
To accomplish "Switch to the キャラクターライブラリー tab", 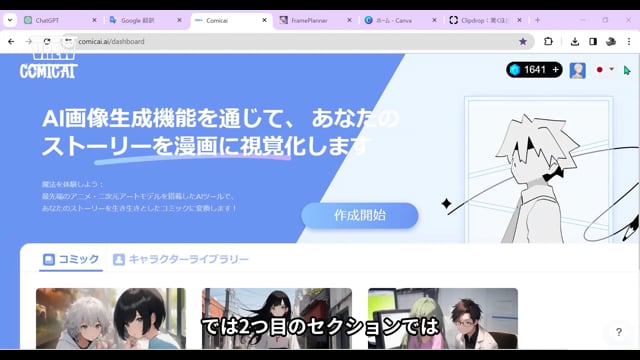I will click(x=180, y=259).
